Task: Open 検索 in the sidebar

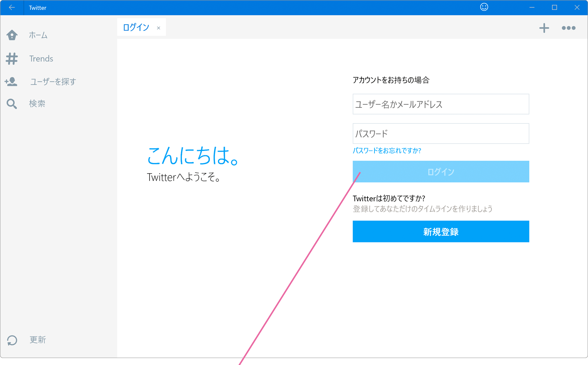Action: coord(37,104)
